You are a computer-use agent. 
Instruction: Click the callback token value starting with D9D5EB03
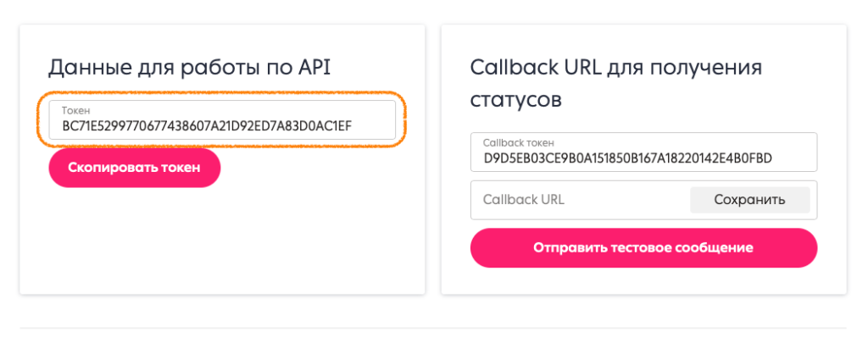[628, 158]
